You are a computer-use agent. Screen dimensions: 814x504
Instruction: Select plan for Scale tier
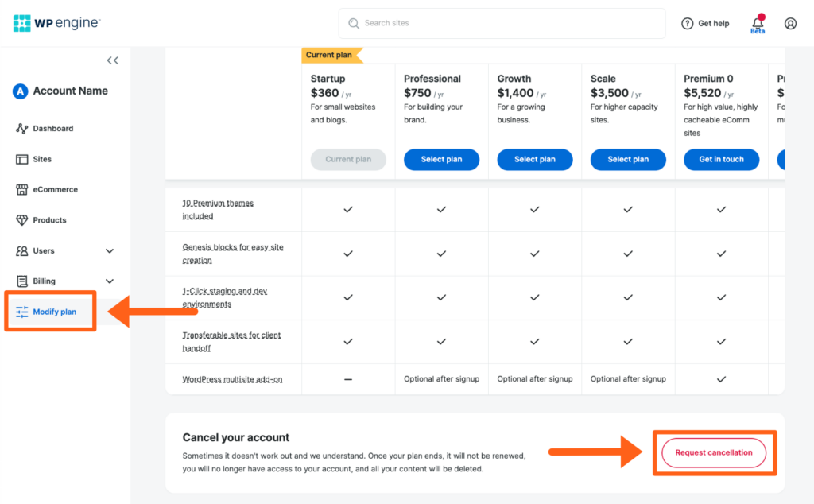pos(628,159)
